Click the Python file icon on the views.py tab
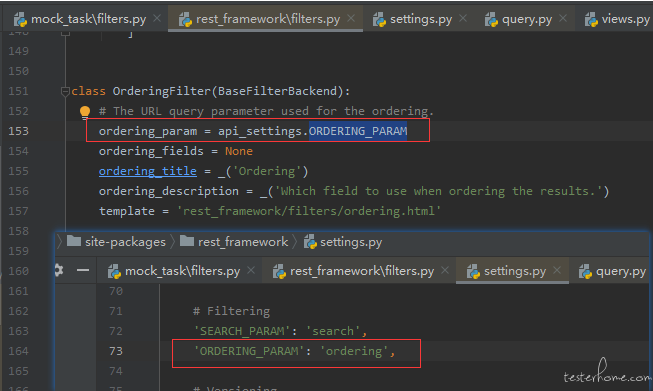Screen dimensions: 653x391 [591, 19]
